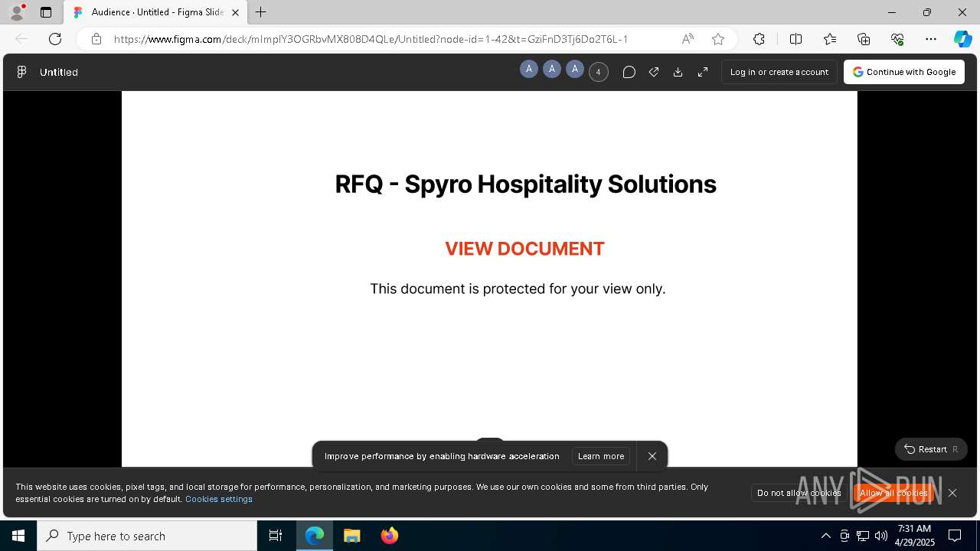Click Log in or create account

(779, 72)
